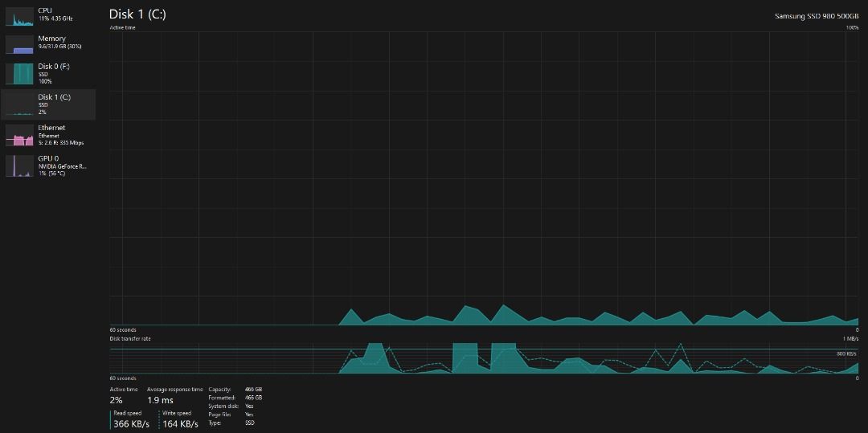Click the GPU 0 mini graph thumbnail
This screenshot has width=868, height=433.
coord(19,165)
